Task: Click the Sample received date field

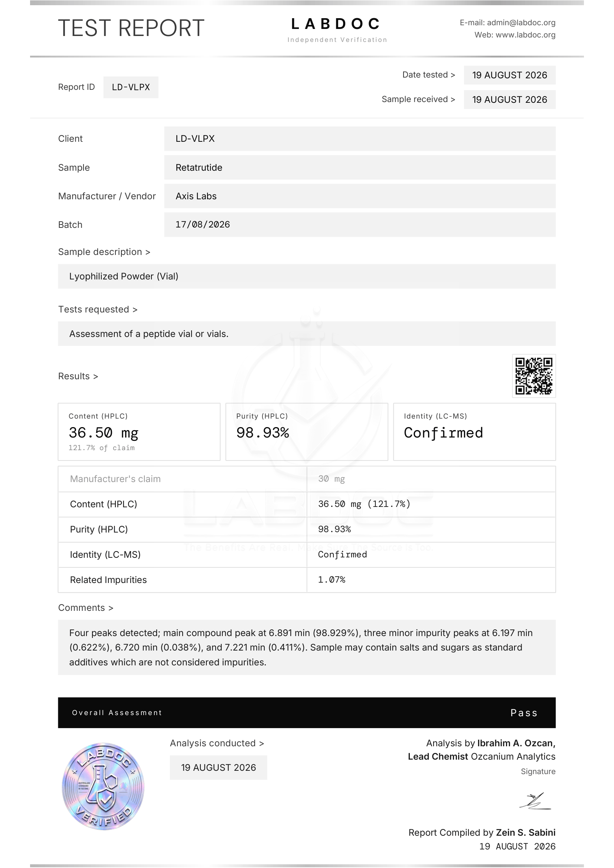Action: (509, 99)
